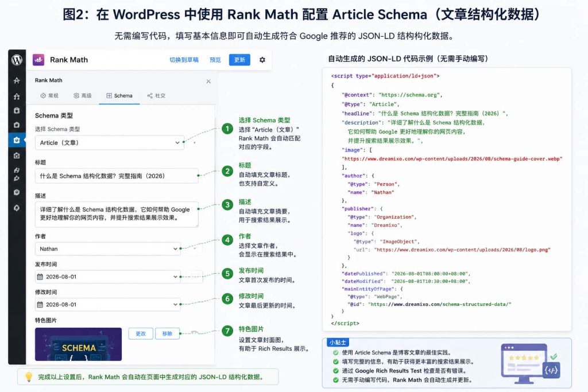Click the 移除 featured image button
The height and width of the screenshot is (392, 588).
click(167, 333)
